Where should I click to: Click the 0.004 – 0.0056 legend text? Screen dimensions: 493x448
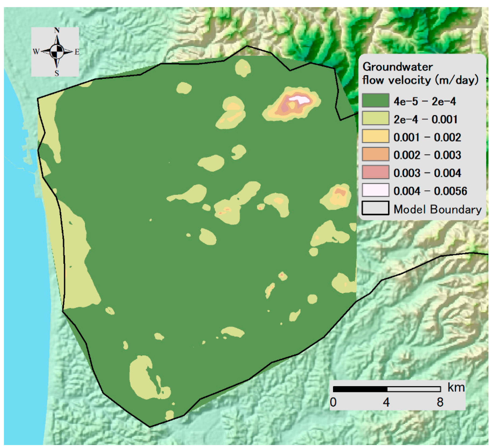(430, 191)
